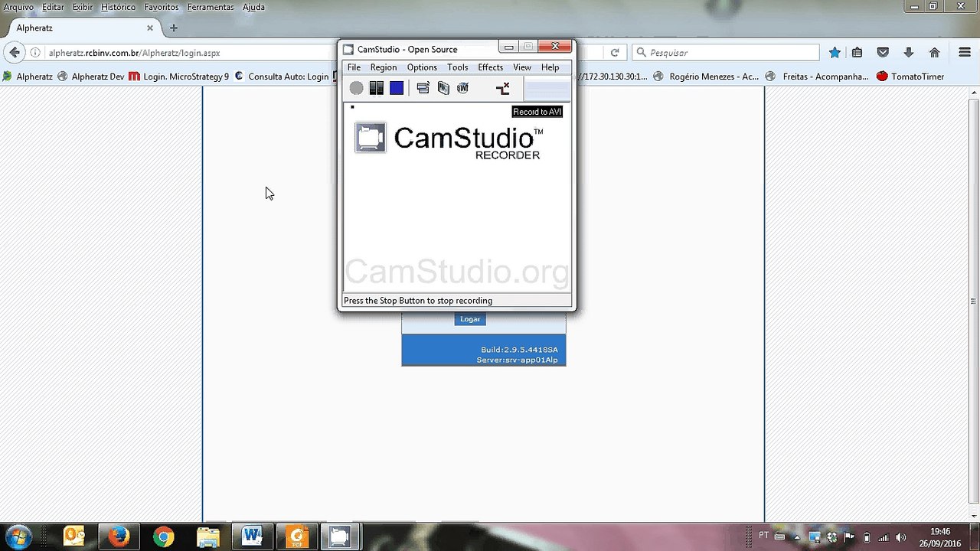Open the Histórico menu in Firefox

(x=118, y=7)
